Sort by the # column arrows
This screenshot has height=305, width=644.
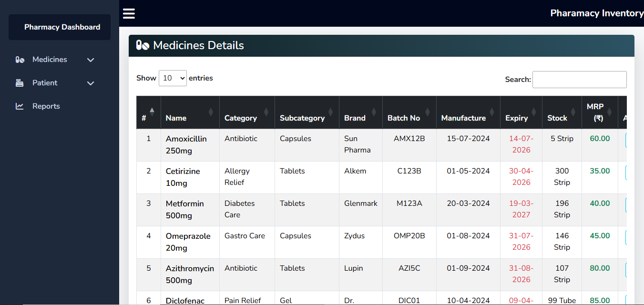tap(152, 112)
